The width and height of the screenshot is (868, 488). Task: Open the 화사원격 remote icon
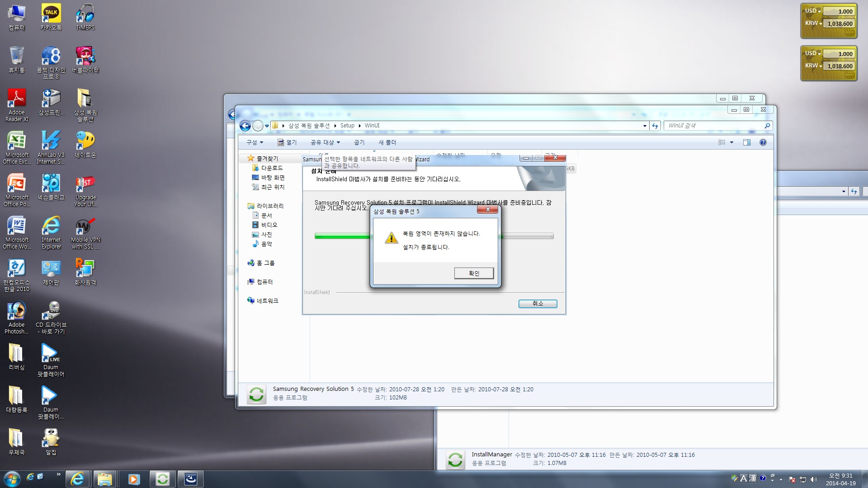pyautogui.click(x=85, y=272)
